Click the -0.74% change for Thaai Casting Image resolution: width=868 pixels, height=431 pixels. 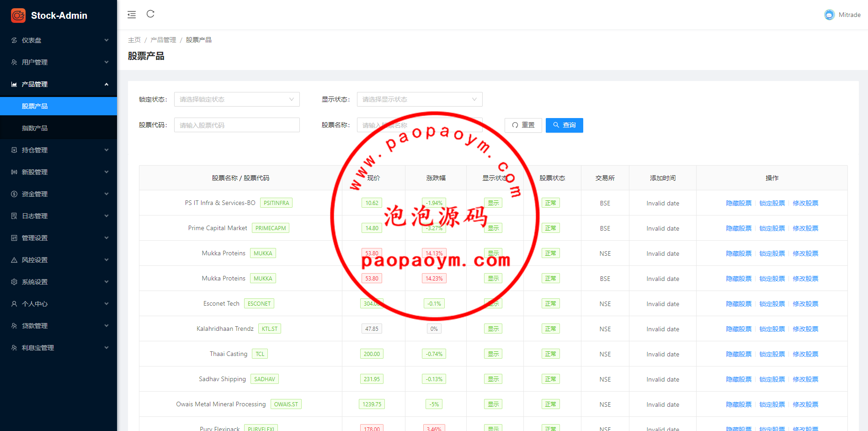pos(434,354)
